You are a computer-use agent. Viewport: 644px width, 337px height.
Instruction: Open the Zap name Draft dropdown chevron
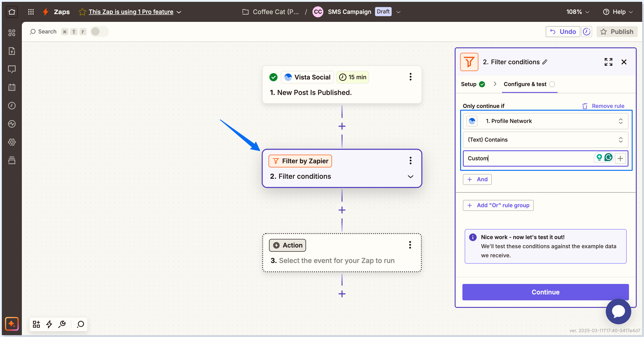click(398, 12)
